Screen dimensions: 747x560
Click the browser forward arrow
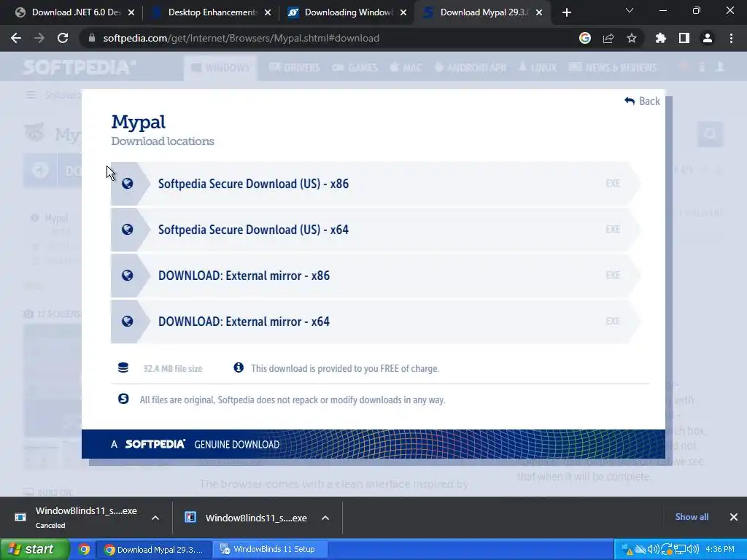[x=39, y=38]
